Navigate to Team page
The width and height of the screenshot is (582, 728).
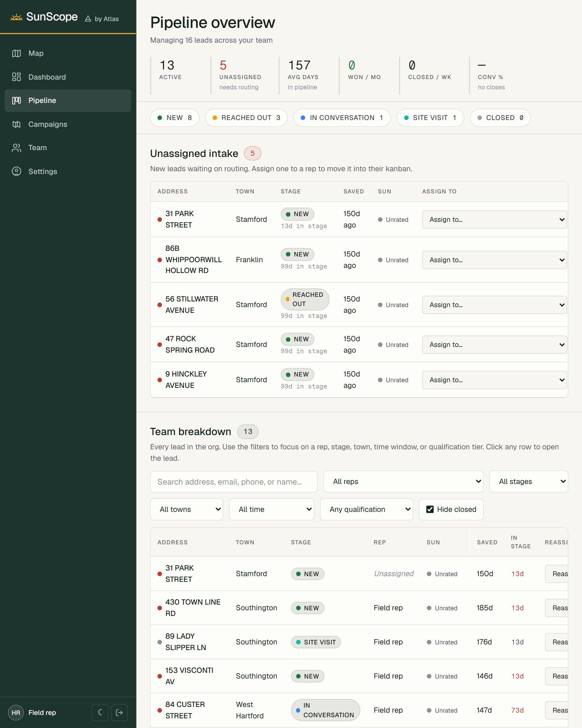68,148
